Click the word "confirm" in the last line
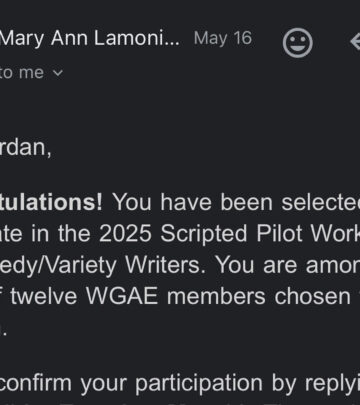This screenshot has width=360, height=405. pos(36,384)
